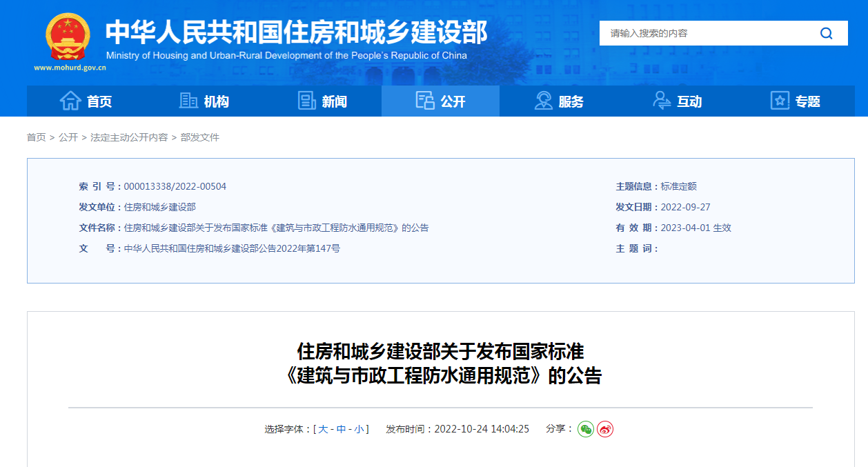Viewport: 868px width, 467px height.
Task: Click the www.mohurd.gov.cn URL text
Action: [70, 68]
